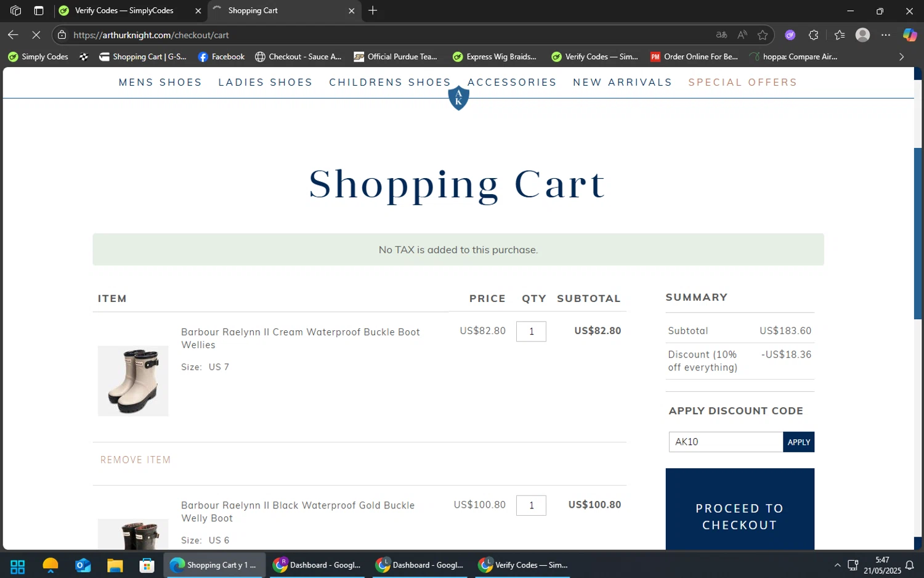The height and width of the screenshot is (578, 924).
Task: Click the discount amount -US$18.36
Action: (x=786, y=354)
